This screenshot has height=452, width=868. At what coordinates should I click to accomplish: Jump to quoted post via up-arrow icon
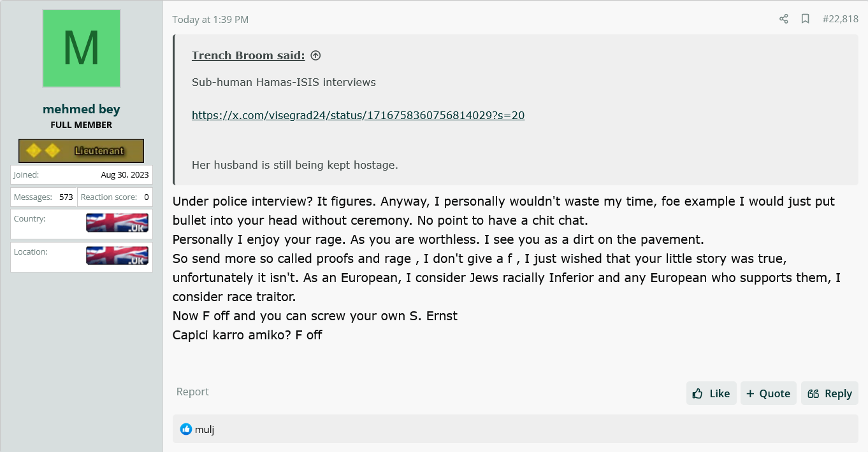[x=315, y=55]
